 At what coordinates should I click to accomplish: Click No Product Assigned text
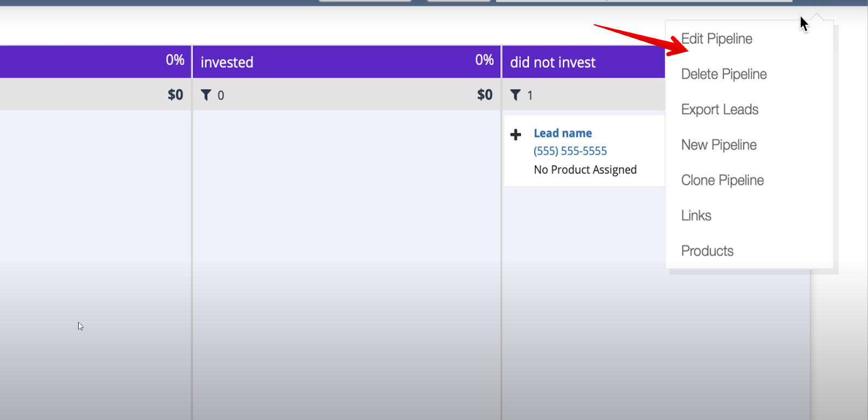(x=585, y=170)
